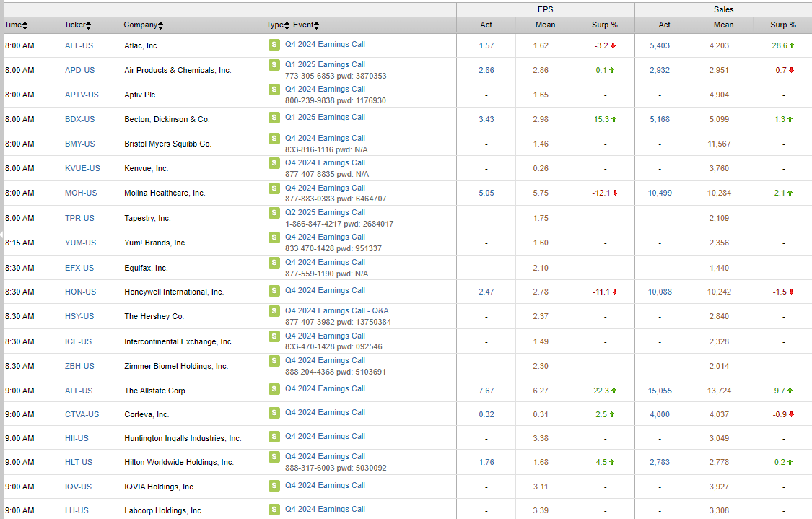Click Aflac's sales surprise value '28.6'
The width and height of the screenshot is (812, 519).
click(x=780, y=45)
